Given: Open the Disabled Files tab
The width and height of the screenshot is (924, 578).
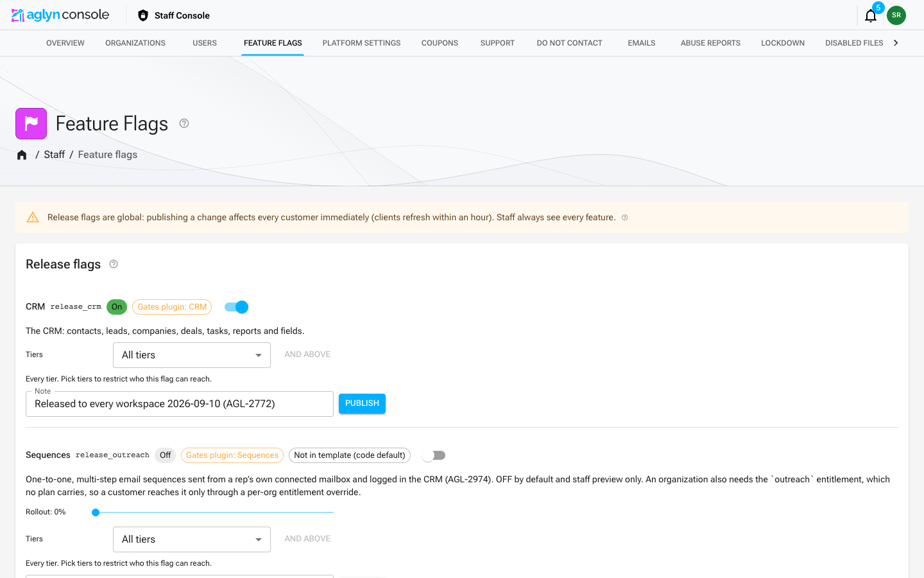Looking at the screenshot, I should point(854,43).
